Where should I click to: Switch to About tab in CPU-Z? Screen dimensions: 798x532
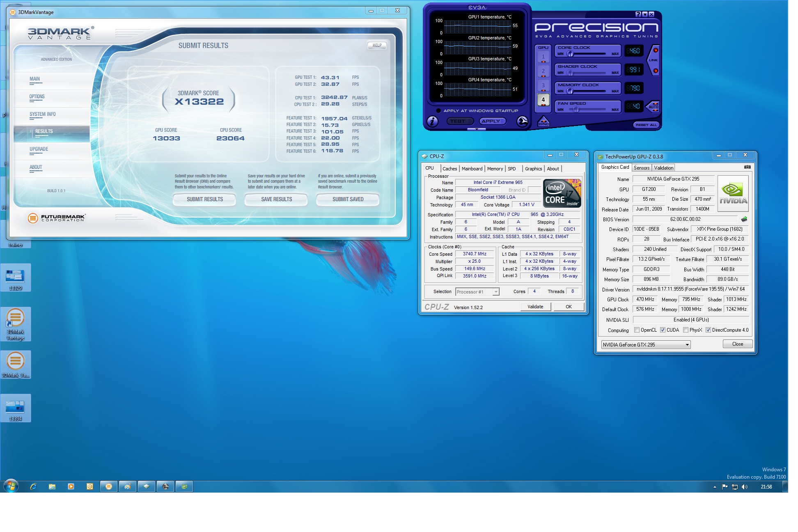pyautogui.click(x=553, y=169)
